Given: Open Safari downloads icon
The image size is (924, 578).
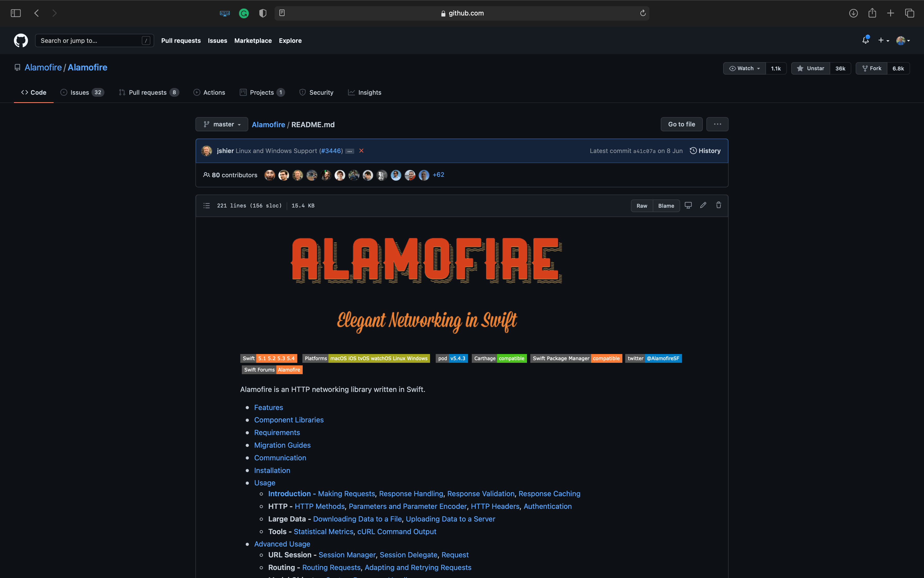Looking at the screenshot, I should (x=853, y=13).
